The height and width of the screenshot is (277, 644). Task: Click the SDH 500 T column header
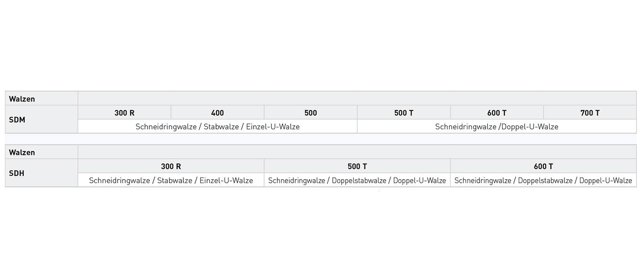tap(357, 166)
